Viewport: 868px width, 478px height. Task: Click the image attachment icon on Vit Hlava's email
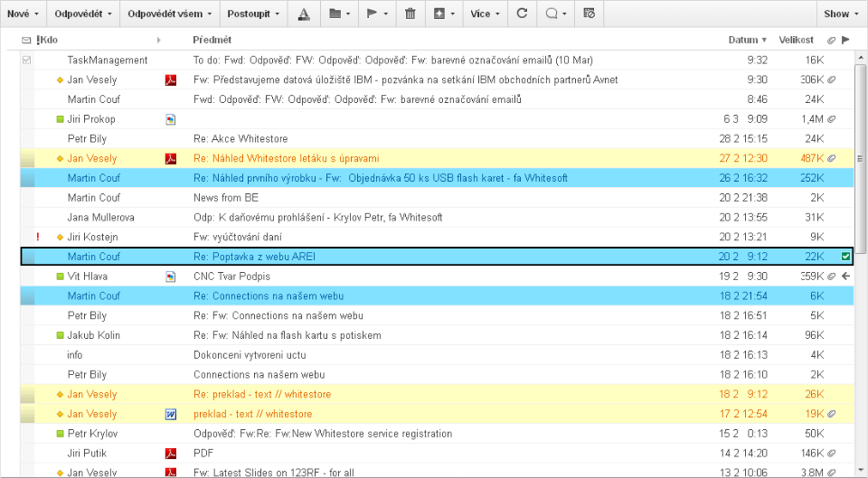click(170, 276)
